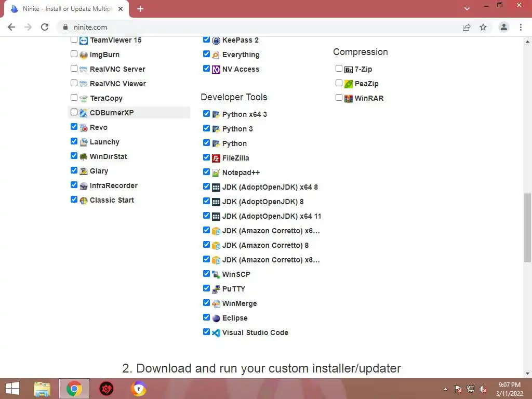
Task: Uncheck the Everything checkbox
Action: click(206, 54)
